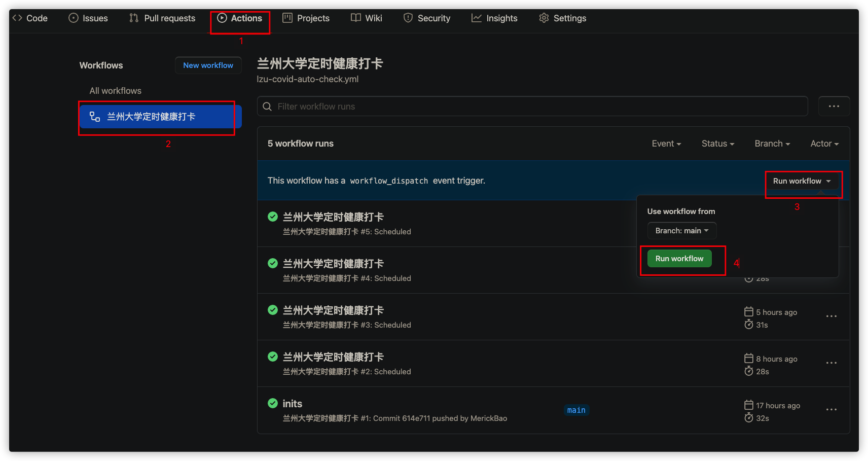Screen dimensions: 868x461
Task: Open the three-dot menu beside the filter box
Action: (x=834, y=107)
